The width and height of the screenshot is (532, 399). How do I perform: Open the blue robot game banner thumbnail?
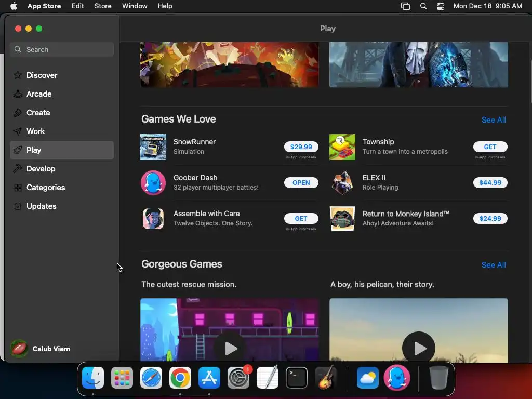419,64
